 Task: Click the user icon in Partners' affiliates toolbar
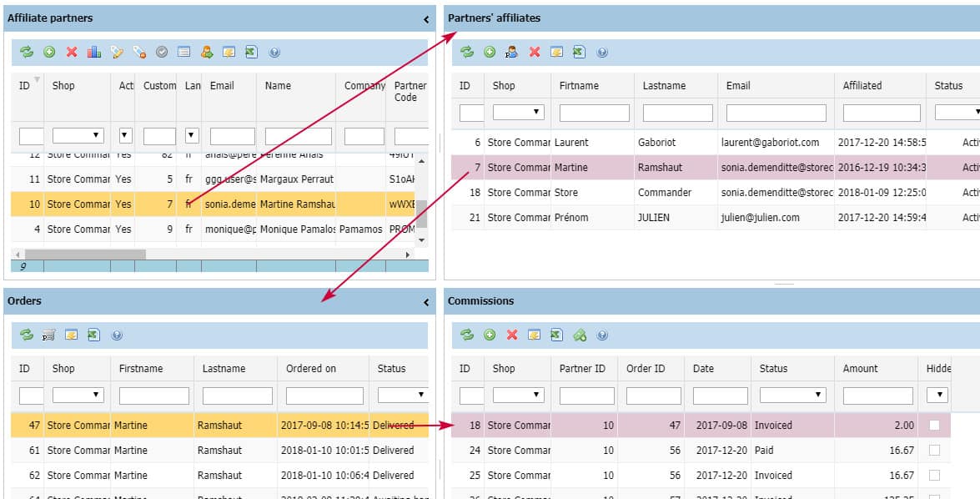pyautogui.click(x=512, y=52)
